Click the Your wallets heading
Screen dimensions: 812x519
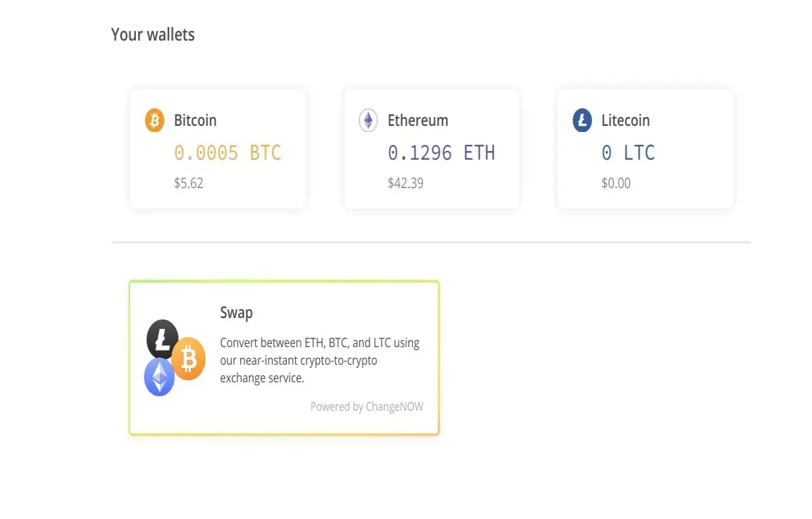pyautogui.click(x=153, y=35)
